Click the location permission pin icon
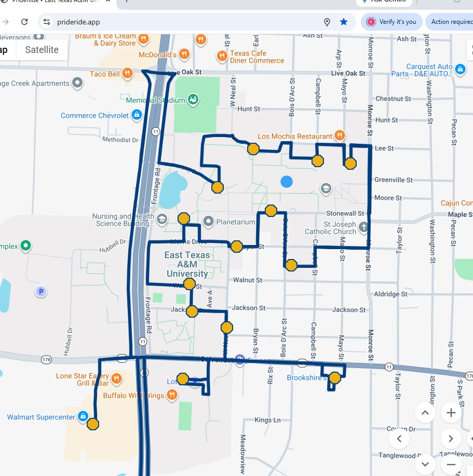 point(327,22)
